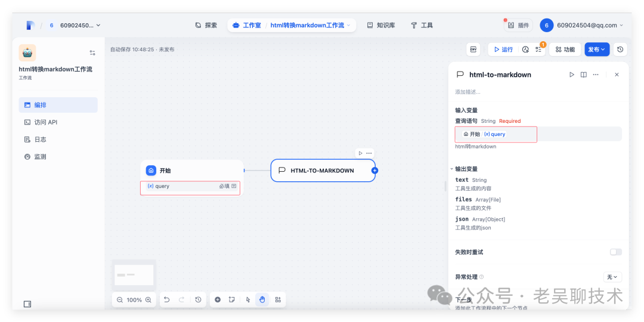Open the home logo at top left
This screenshot has width=644, height=322.
click(x=31, y=26)
